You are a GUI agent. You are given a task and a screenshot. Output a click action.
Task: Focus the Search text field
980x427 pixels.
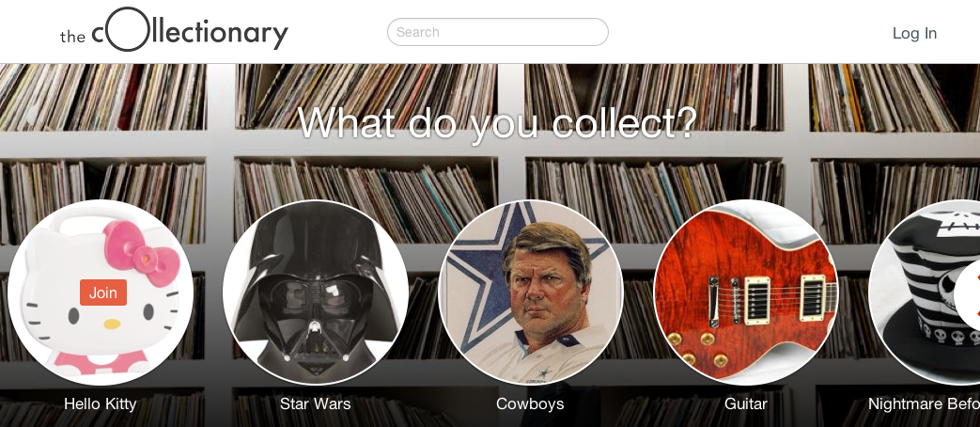pyautogui.click(x=497, y=32)
